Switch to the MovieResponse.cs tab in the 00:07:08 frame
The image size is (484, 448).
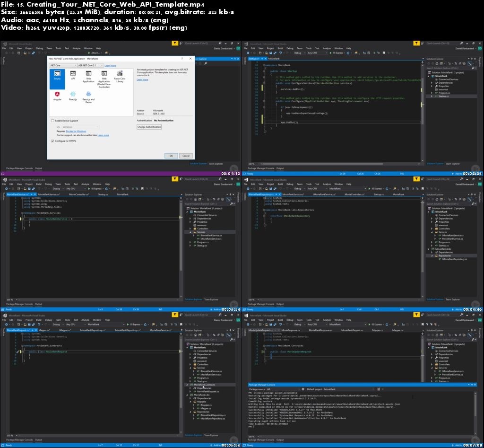point(291,330)
